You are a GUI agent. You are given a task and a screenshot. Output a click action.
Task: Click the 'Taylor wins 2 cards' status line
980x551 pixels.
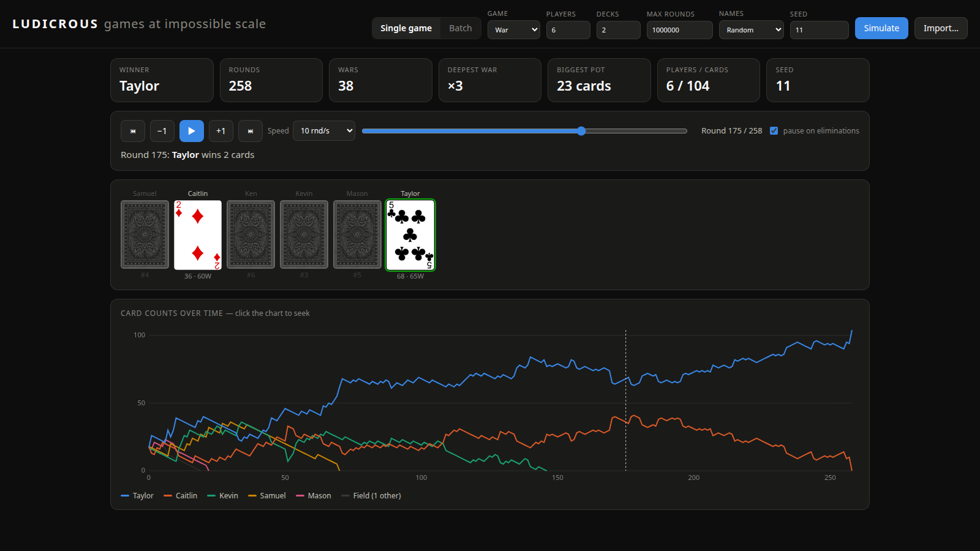187,155
